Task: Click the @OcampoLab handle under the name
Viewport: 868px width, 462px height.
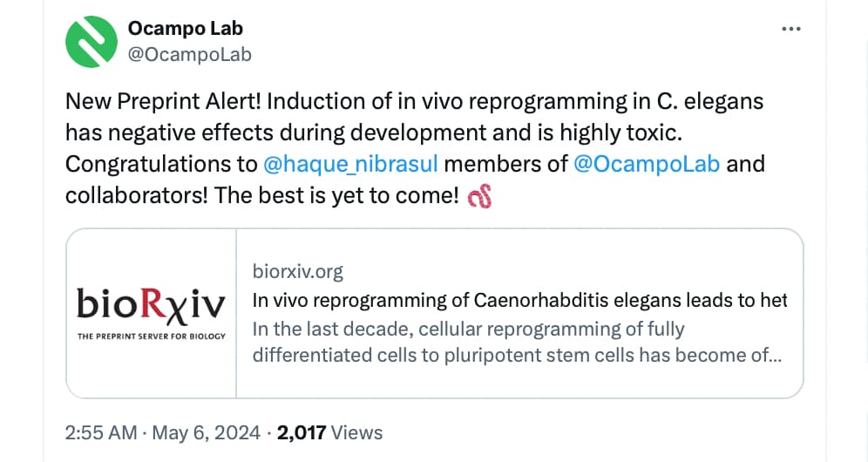Action: click(190, 54)
